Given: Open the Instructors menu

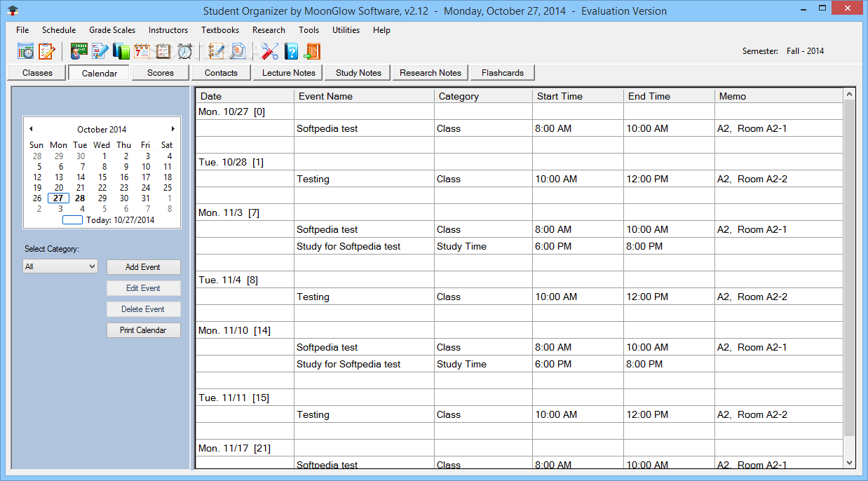Looking at the screenshot, I should (168, 30).
